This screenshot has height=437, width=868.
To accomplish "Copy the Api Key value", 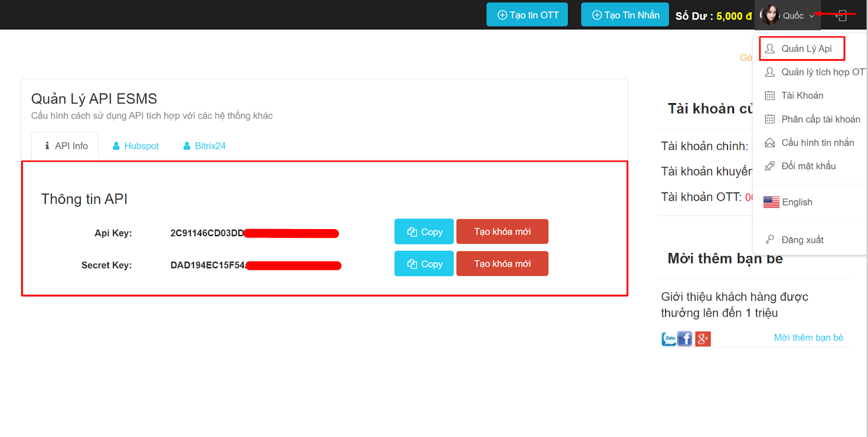I will 424,232.
